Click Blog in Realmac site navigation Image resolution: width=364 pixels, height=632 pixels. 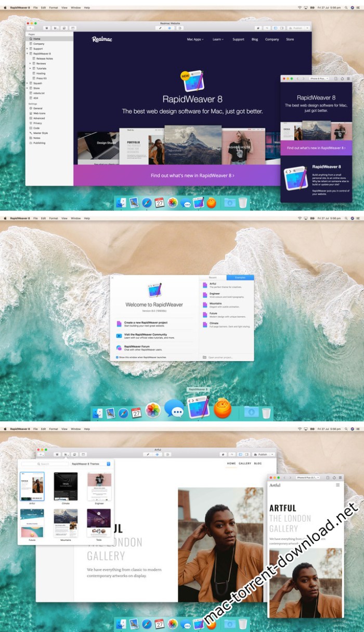click(255, 39)
